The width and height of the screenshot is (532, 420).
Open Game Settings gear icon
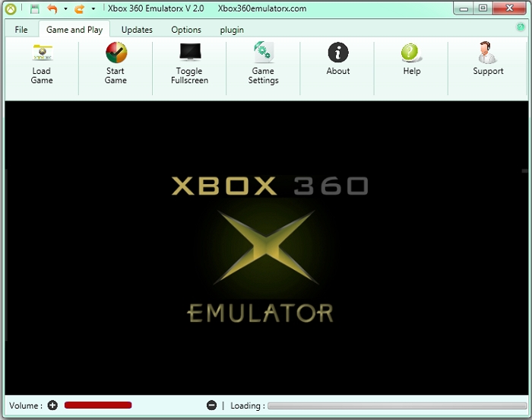[x=264, y=52]
